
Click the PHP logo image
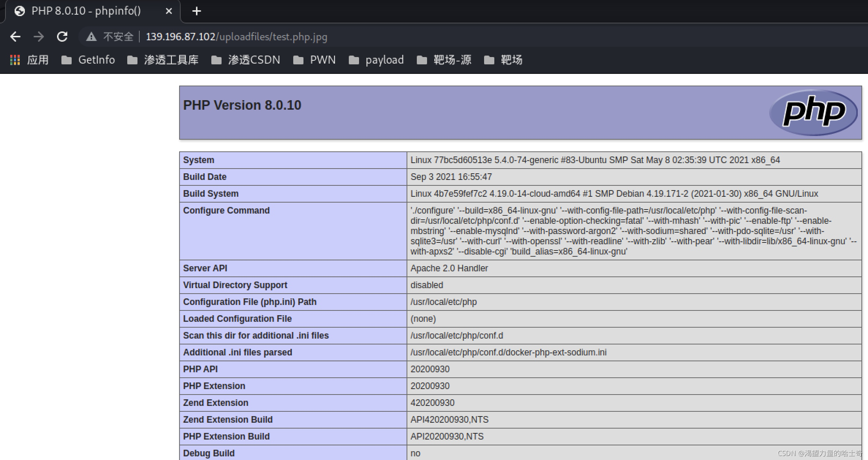pos(814,113)
